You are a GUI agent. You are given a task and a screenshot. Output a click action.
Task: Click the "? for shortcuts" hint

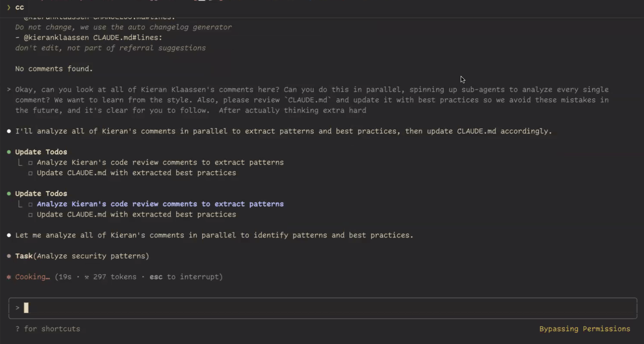click(48, 329)
